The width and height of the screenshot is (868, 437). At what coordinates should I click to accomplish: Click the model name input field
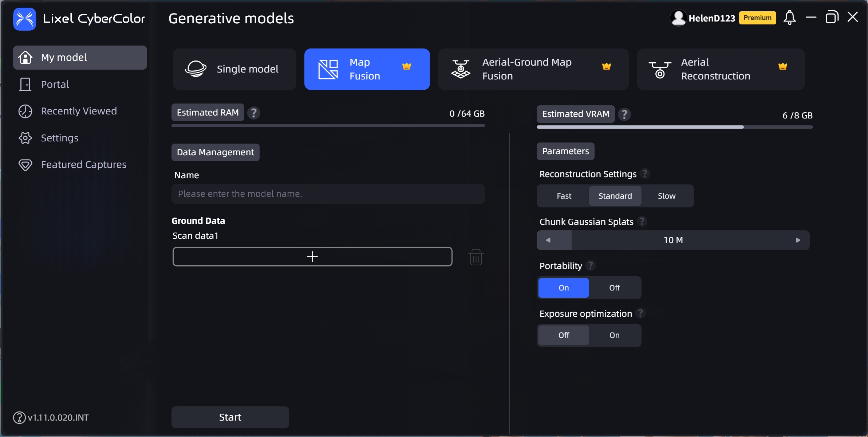[x=328, y=194]
